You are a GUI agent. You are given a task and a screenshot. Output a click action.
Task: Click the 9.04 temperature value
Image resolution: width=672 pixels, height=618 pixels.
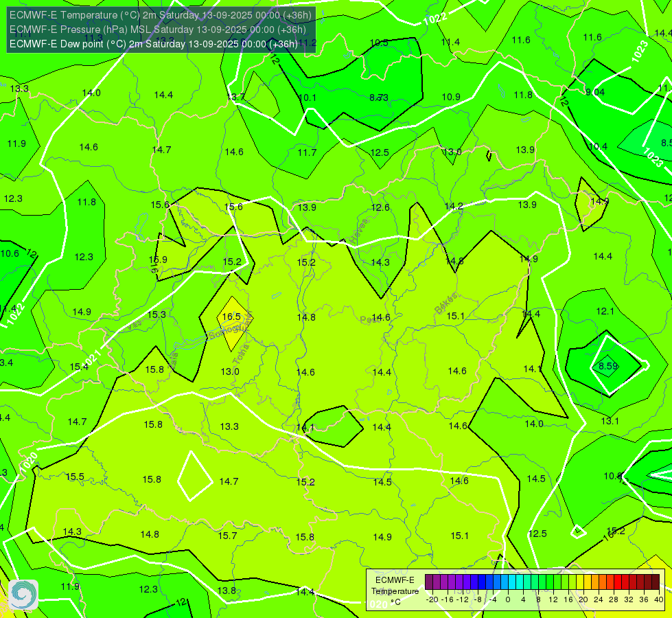[x=595, y=92]
